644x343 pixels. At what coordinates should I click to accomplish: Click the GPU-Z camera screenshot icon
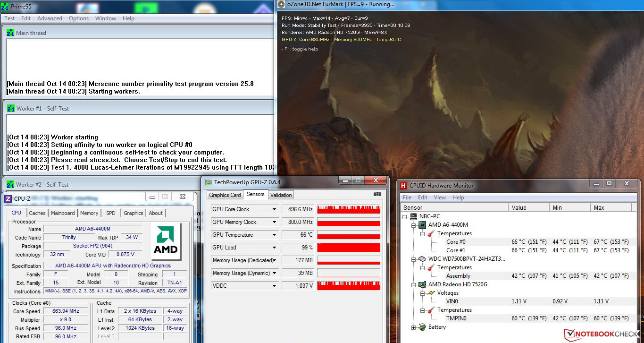tap(377, 194)
